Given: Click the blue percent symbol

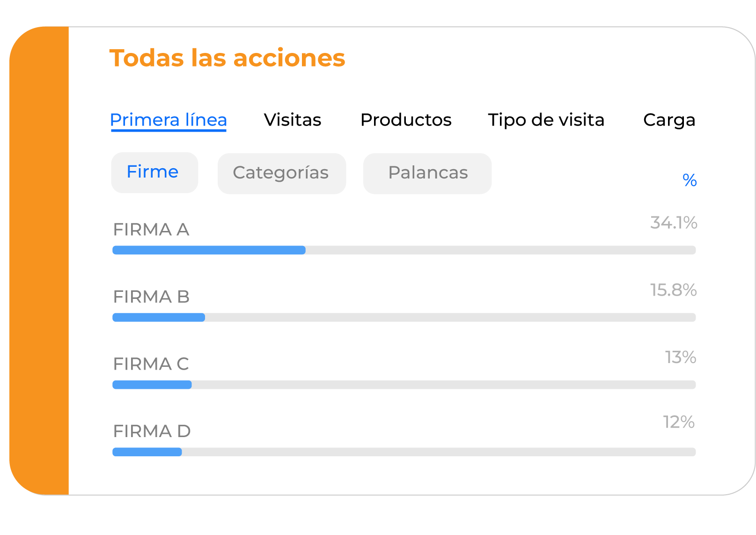Looking at the screenshot, I should tap(690, 180).
